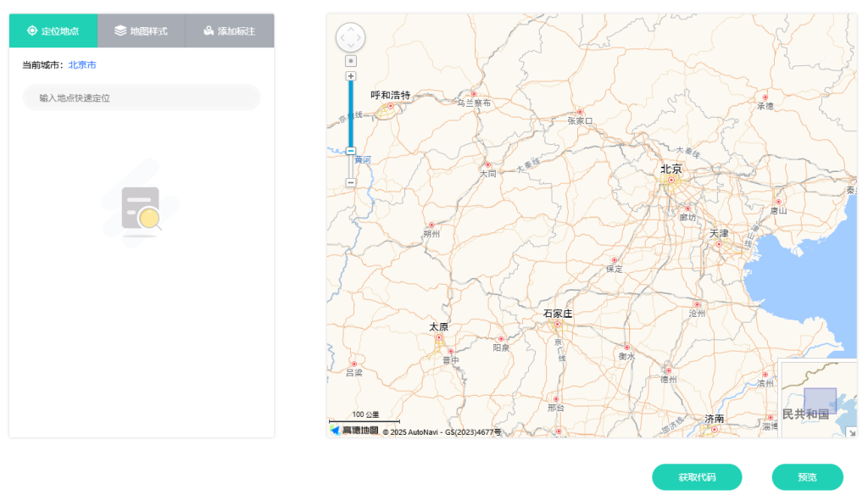Click the 石家庄 city marker
This screenshot has width=868, height=495.
pyautogui.click(x=558, y=325)
